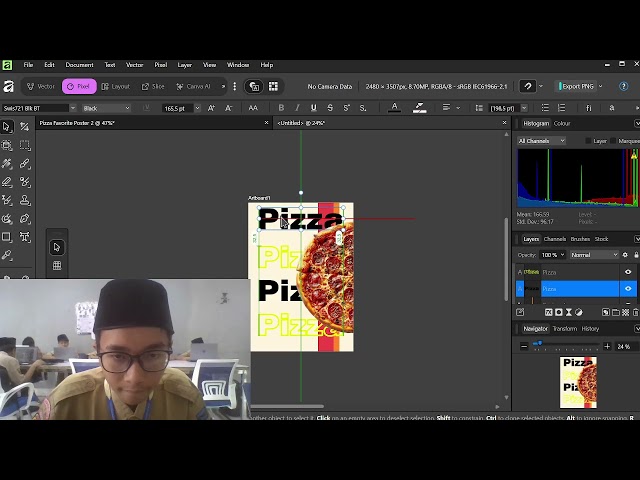Select the Move tool in the left toolbar

pyautogui.click(x=7, y=127)
